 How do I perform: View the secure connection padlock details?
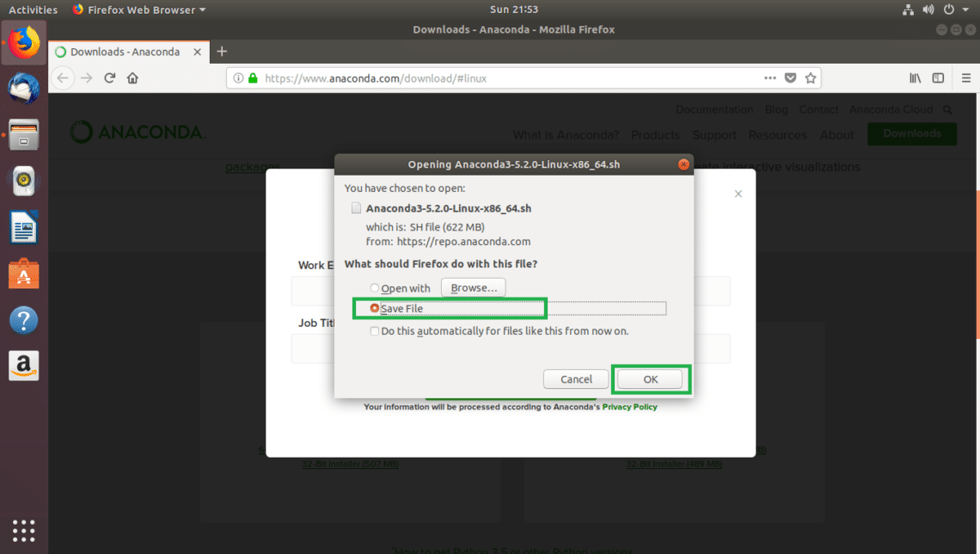[x=253, y=78]
